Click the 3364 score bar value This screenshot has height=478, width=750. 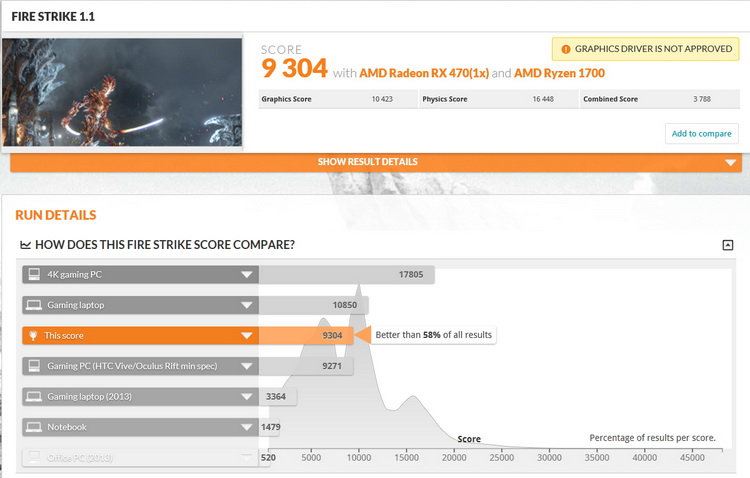(x=276, y=397)
